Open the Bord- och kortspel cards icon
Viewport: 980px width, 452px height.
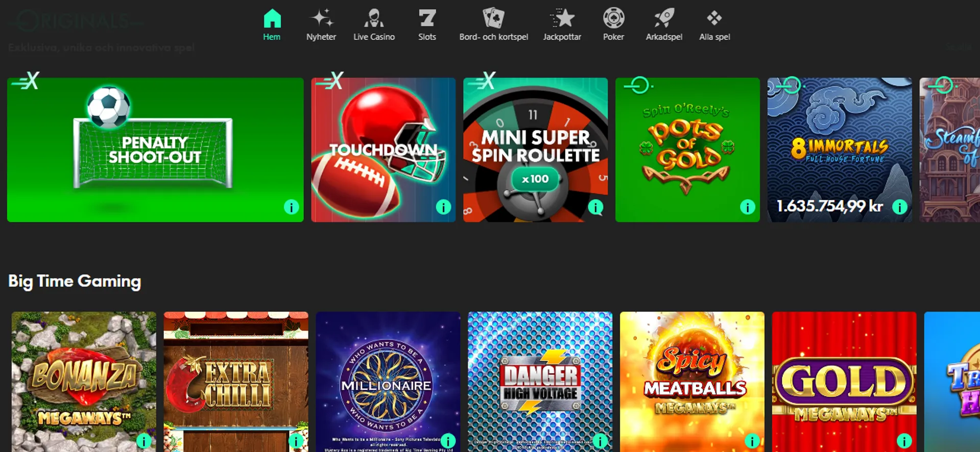(494, 18)
